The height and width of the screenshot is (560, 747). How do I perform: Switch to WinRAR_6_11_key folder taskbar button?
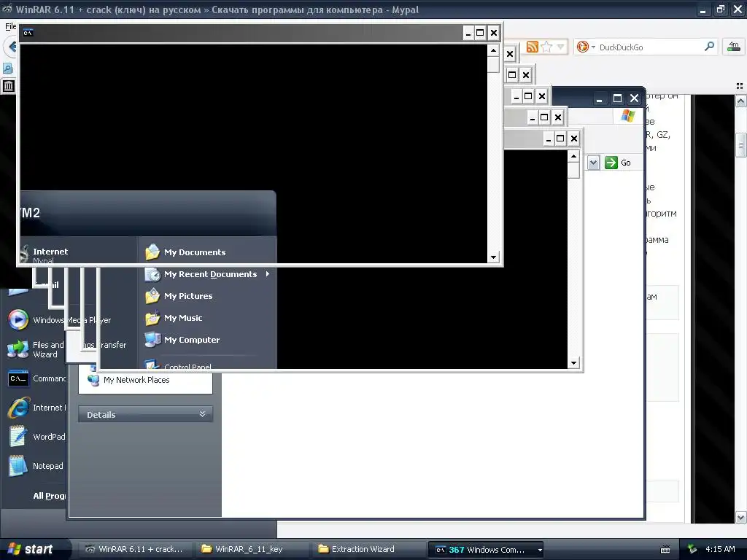tap(251, 549)
